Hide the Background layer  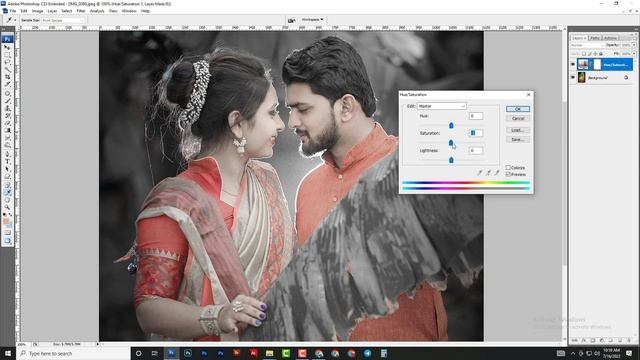coord(573,77)
